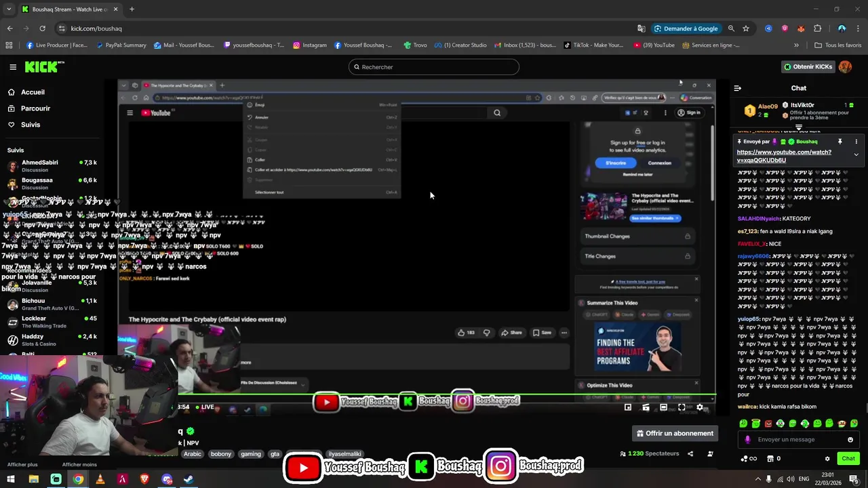This screenshot has height=488, width=868.
Task: Click the KICK logo
Action: tap(45, 66)
